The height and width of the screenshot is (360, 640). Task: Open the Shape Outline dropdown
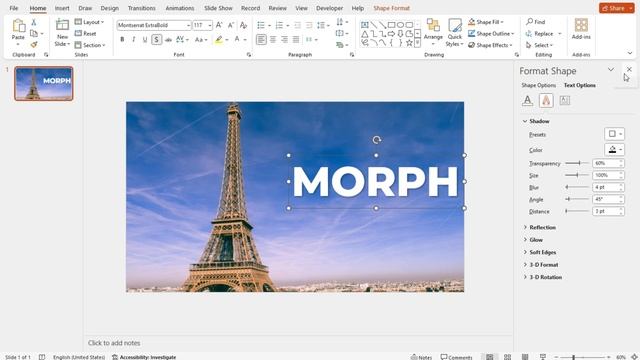pos(491,33)
